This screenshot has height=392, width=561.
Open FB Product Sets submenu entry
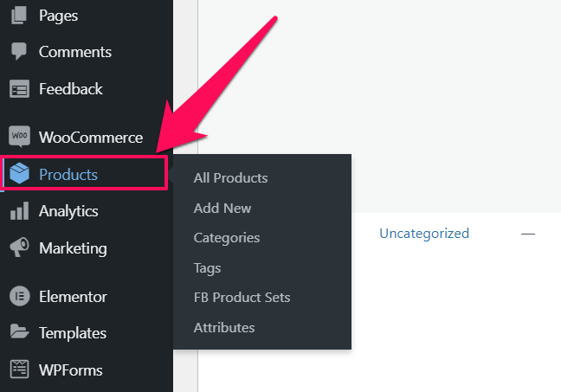[x=242, y=297]
